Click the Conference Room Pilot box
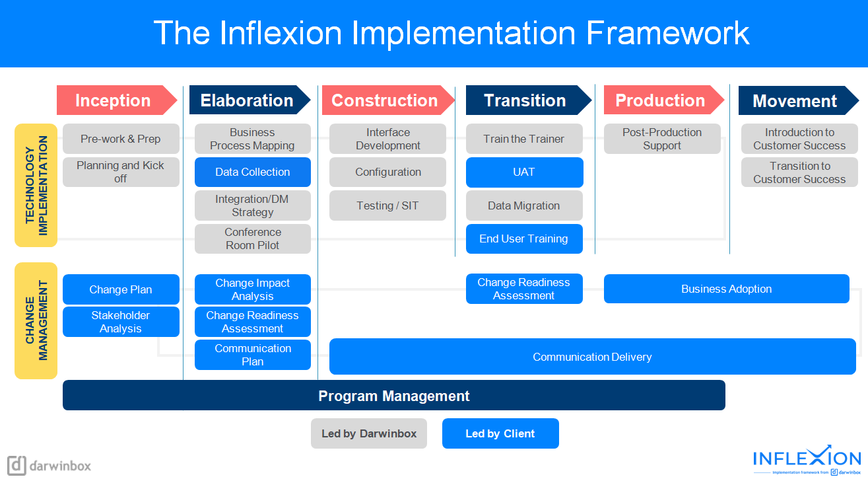 point(253,239)
